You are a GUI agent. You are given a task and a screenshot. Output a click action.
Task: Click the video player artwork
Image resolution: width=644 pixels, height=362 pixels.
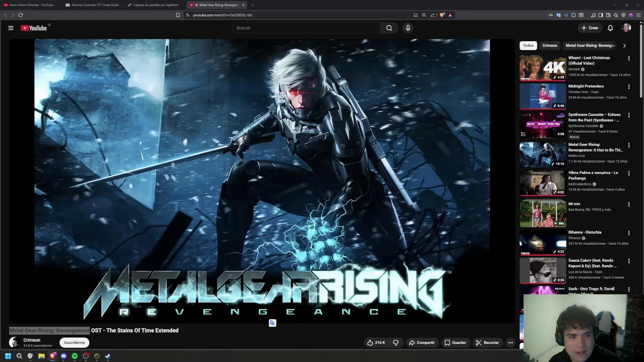262,181
